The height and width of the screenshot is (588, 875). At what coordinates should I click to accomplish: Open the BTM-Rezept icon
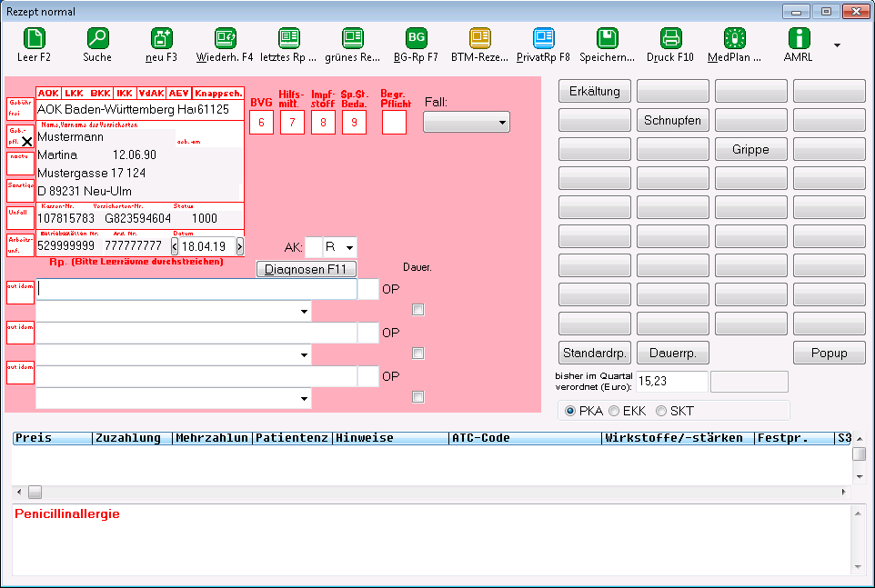[x=480, y=38]
